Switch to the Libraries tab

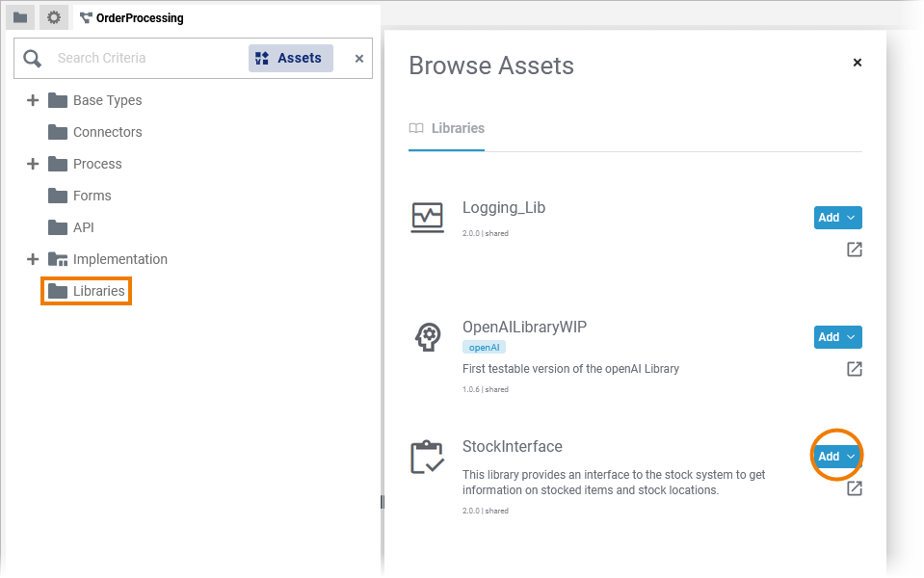point(447,128)
